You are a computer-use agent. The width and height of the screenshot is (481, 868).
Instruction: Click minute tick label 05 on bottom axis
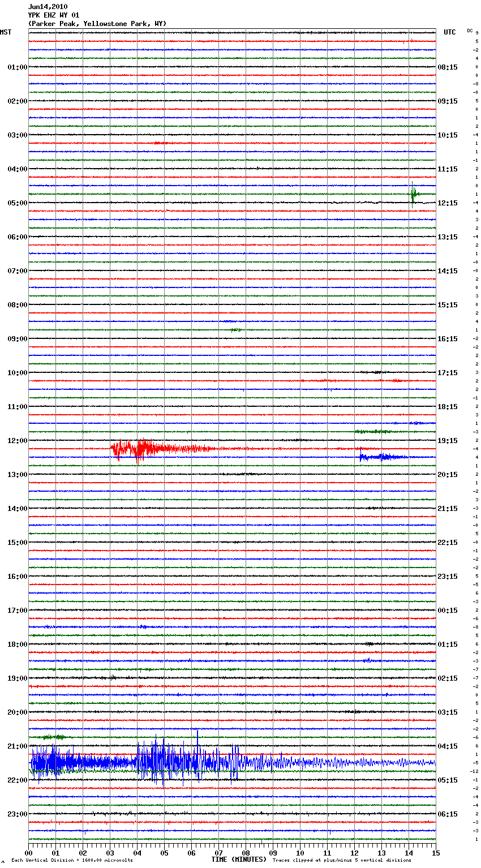click(x=164, y=852)
